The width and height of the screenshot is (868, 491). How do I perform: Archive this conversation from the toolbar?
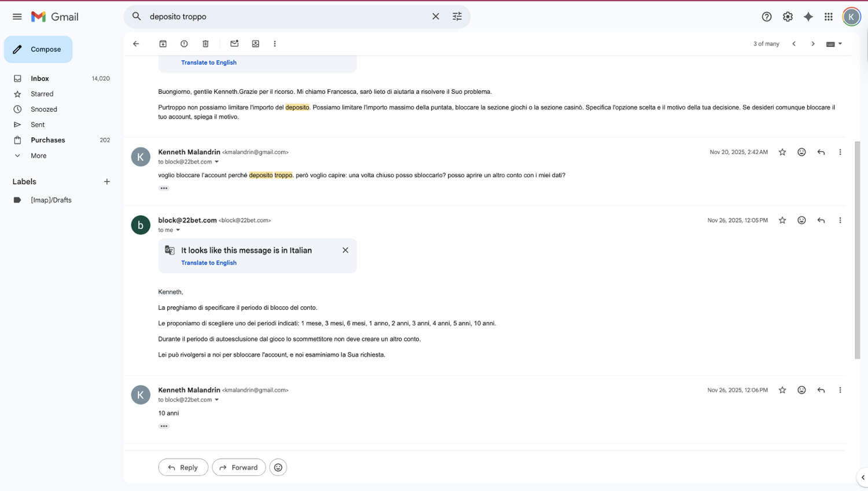coord(163,44)
